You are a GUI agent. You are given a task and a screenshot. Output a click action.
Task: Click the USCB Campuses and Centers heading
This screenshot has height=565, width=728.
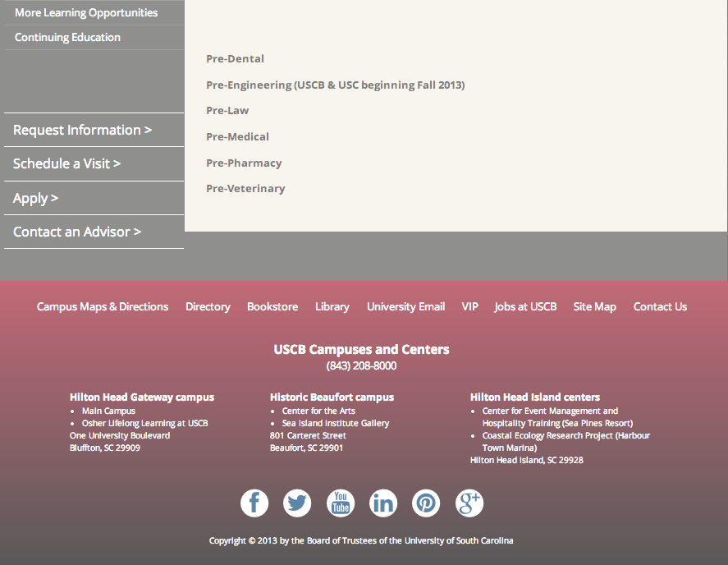361,349
